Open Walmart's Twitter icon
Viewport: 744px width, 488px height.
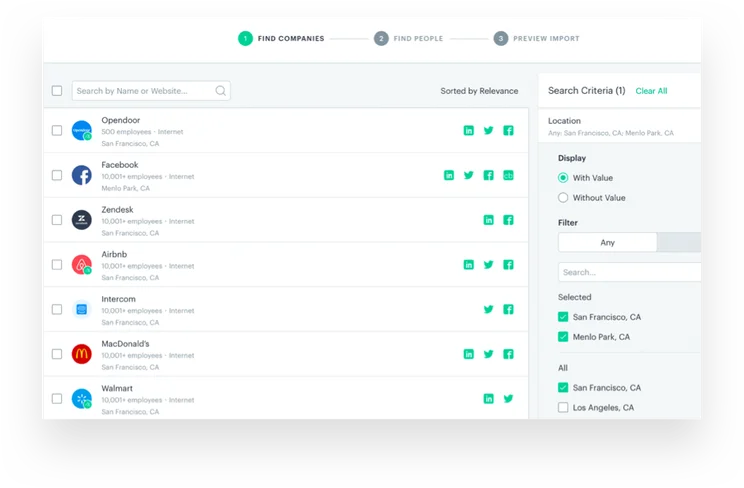click(508, 398)
